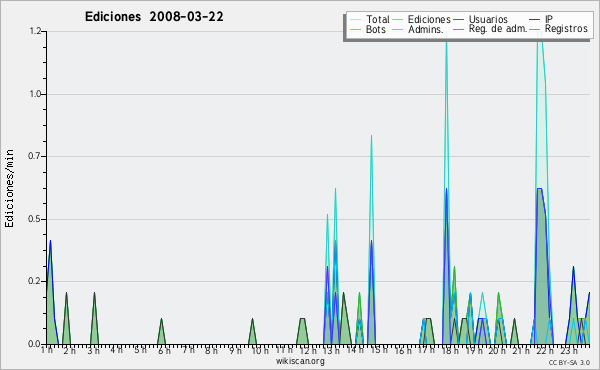Image resolution: width=600 pixels, height=370 pixels.
Task: Click the '0.0' y-axis value
Action: [x=34, y=344]
